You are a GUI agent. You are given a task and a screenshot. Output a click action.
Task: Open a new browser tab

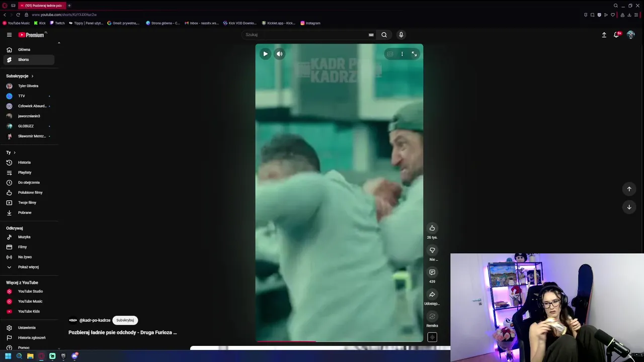click(x=69, y=6)
